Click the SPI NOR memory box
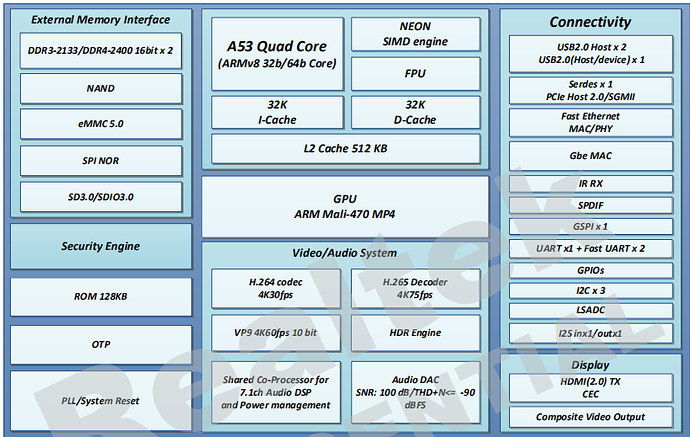This screenshot has width=690, height=437. [x=101, y=161]
